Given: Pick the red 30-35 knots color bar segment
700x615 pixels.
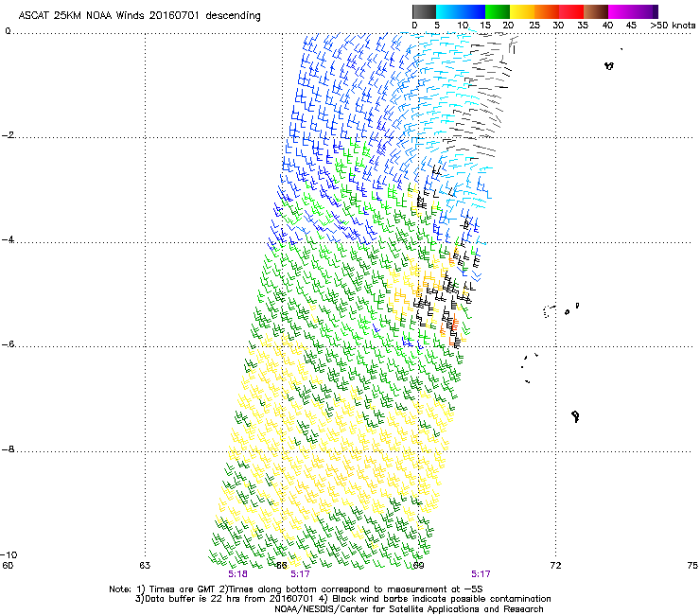Looking at the screenshot, I should pyautogui.click(x=571, y=11).
